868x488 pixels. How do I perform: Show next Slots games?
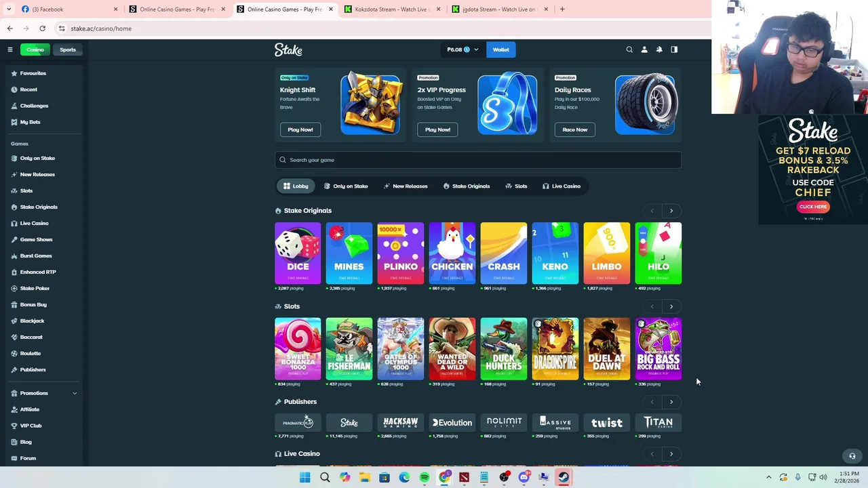[x=671, y=306]
